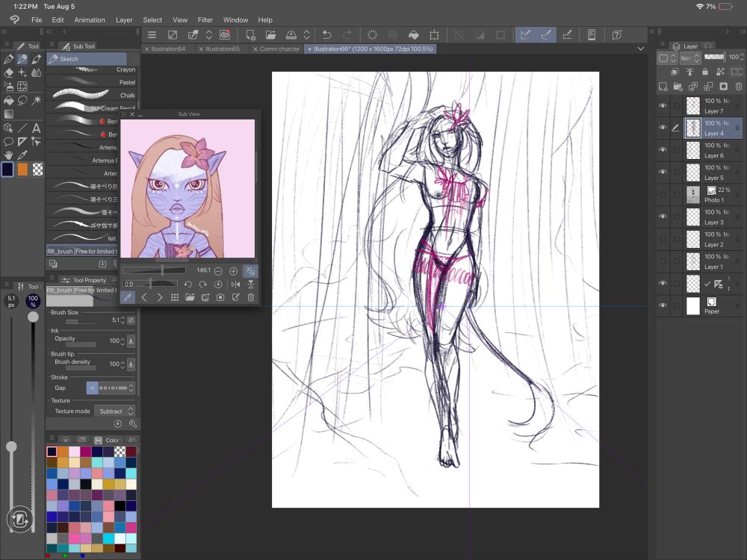Open the Animation menu
This screenshot has width=747, height=560.
tap(90, 20)
